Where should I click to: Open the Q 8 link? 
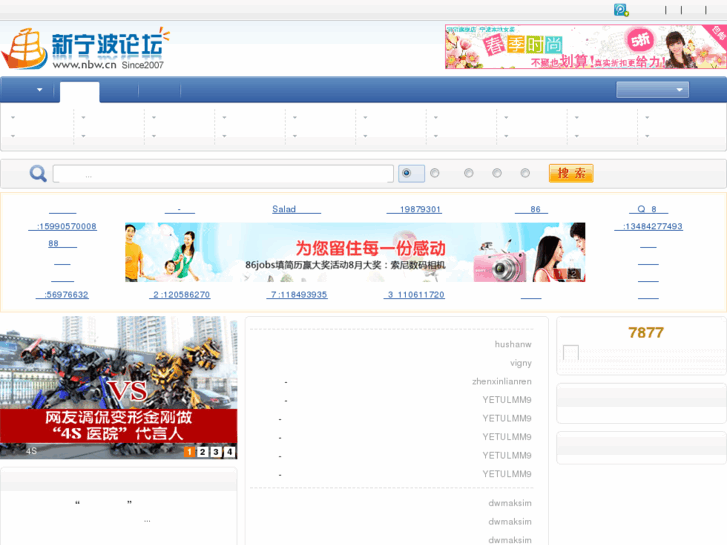(649, 209)
